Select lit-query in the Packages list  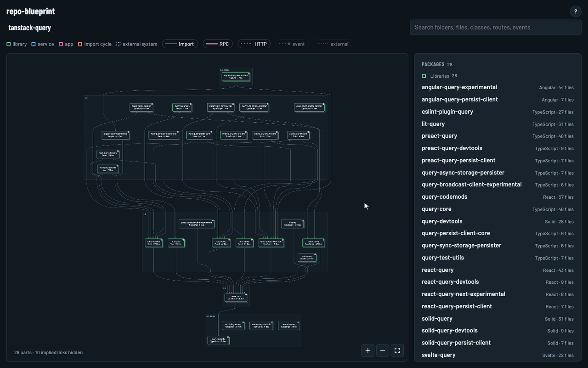[x=498, y=124]
